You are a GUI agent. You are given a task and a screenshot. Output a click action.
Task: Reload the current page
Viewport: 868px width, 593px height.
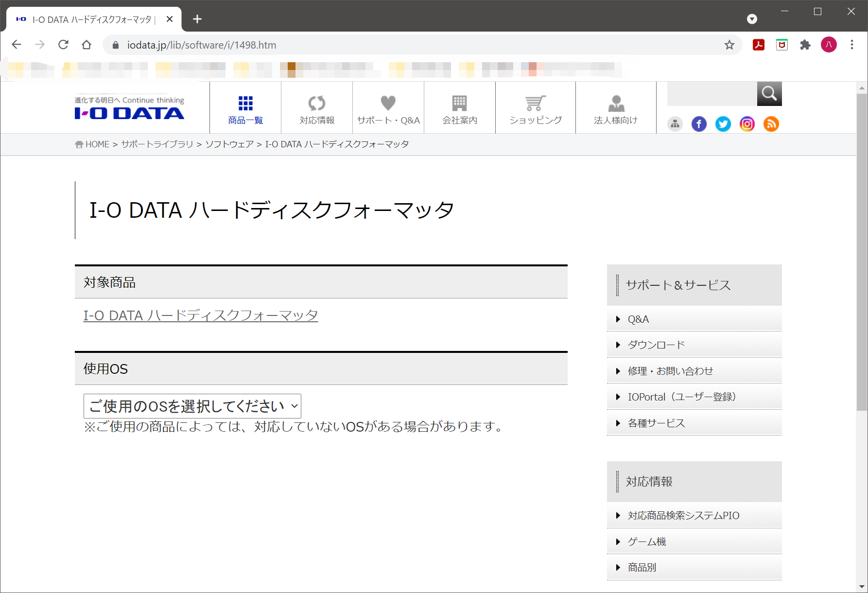63,45
